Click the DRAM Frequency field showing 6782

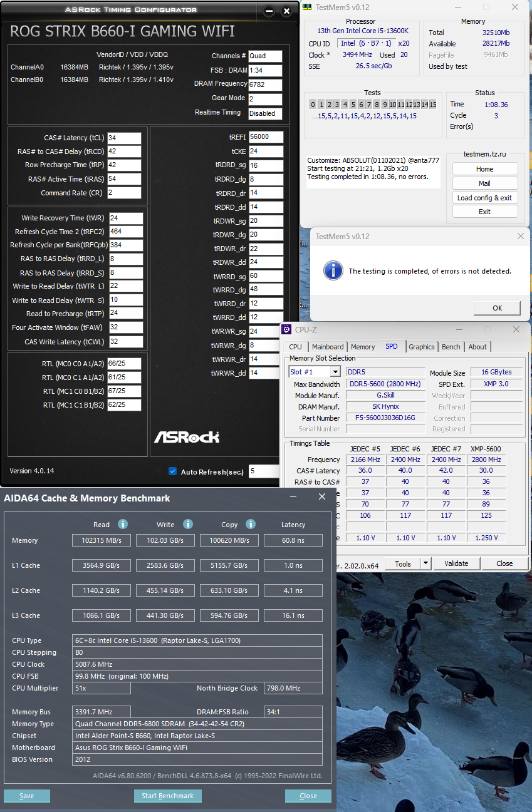coord(265,85)
